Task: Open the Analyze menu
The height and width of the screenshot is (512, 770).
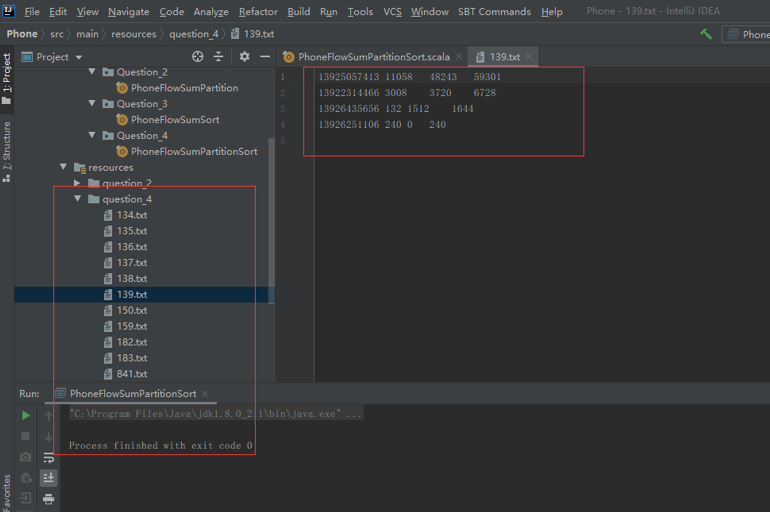Action: [211, 11]
